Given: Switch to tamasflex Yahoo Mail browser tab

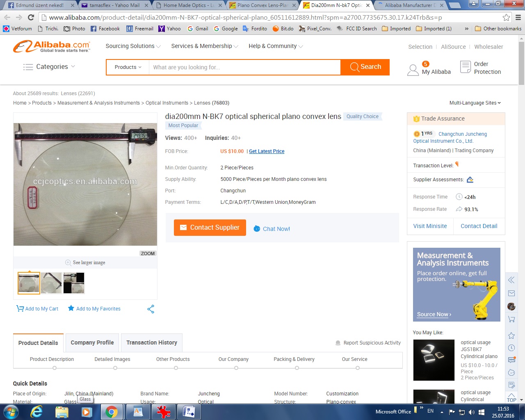Looking at the screenshot, I should tap(114, 5).
